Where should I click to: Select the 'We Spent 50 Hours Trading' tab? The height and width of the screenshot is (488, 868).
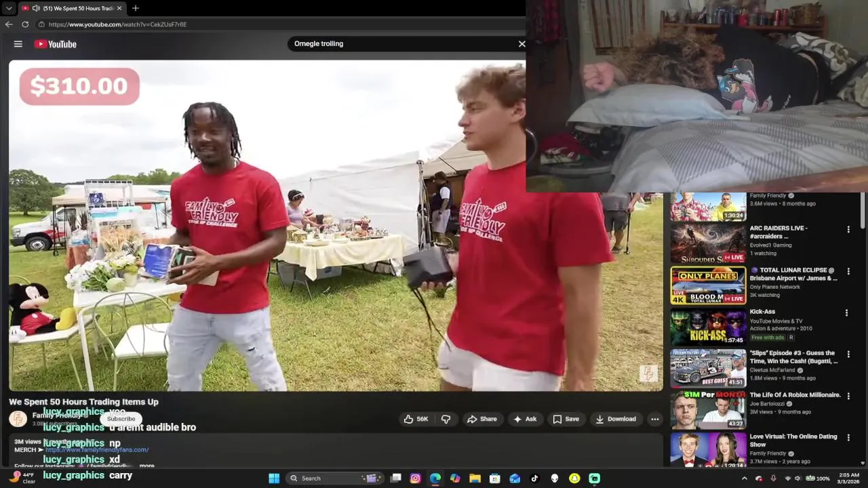tap(73, 8)
